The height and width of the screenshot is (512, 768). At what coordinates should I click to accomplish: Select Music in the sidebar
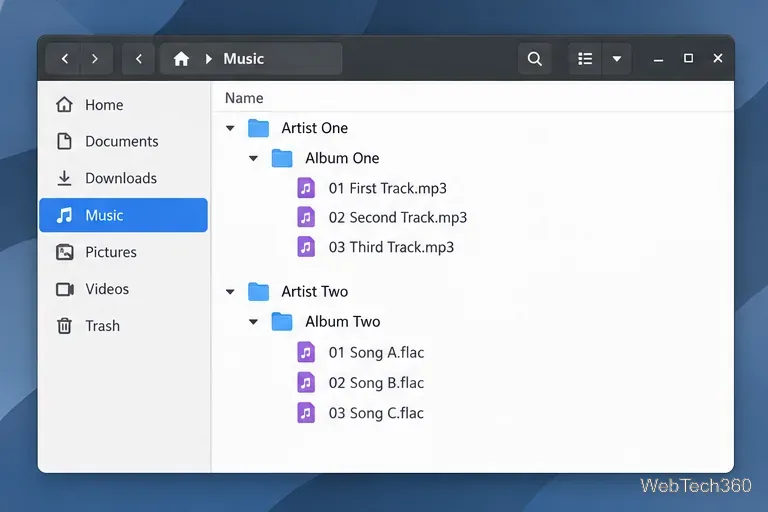(123, 215)
